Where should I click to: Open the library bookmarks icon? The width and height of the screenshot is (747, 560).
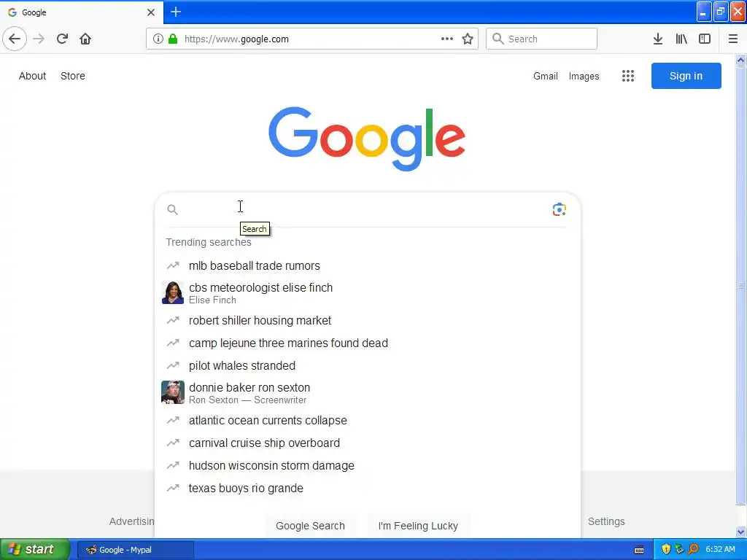[681, 39]
